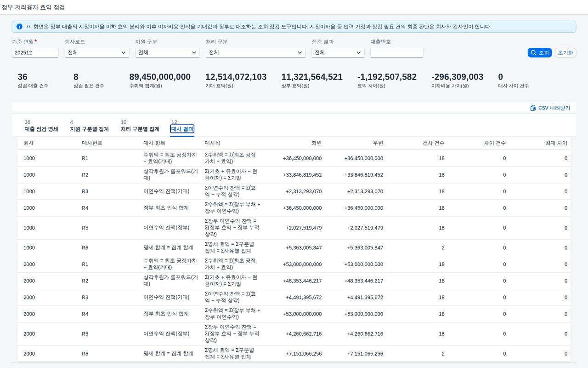Screen dimensions: 588x368
Task: Click the 대사 항목 column header
Action: tap(155, 143)
